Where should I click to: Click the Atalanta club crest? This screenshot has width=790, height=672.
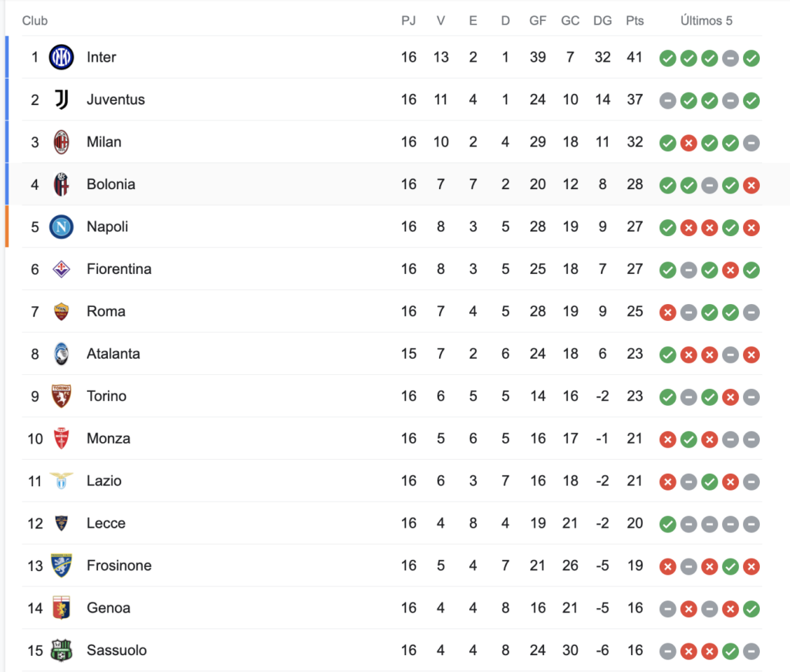coord(62,353)
